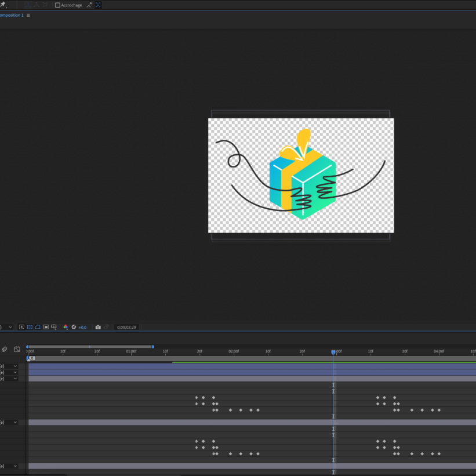
Task: Click the timecode 0;00;02;29 button
Action: point(126,327)
